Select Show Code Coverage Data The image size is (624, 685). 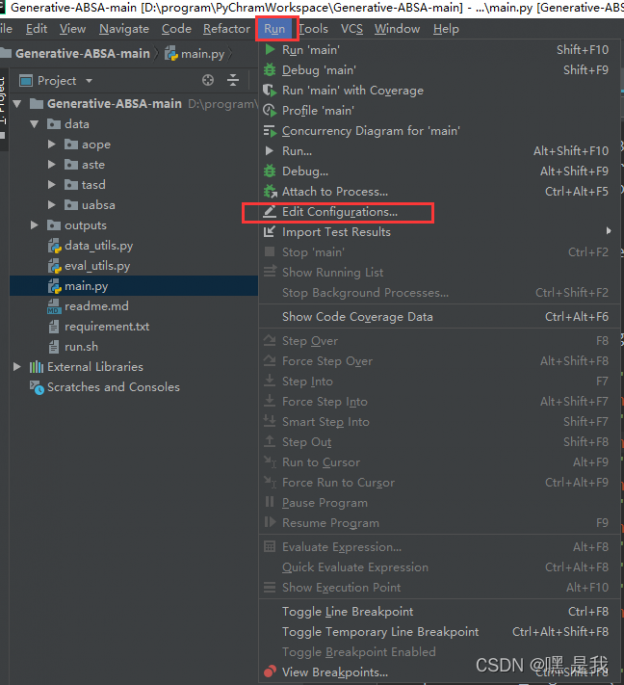point(357,316)
